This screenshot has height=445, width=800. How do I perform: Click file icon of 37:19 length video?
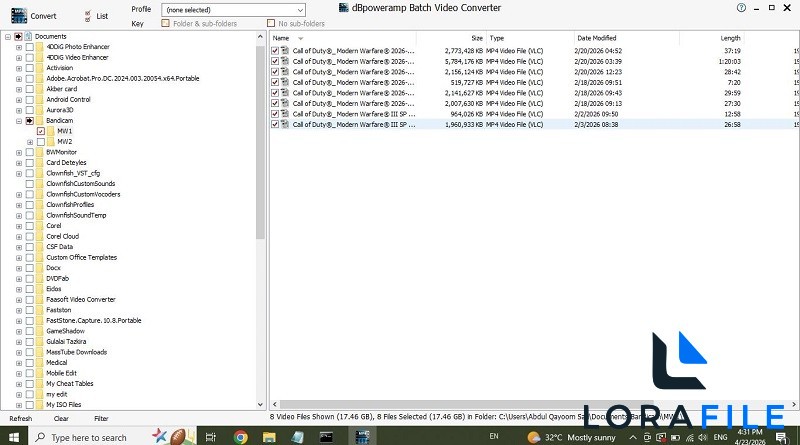point(285,51)
